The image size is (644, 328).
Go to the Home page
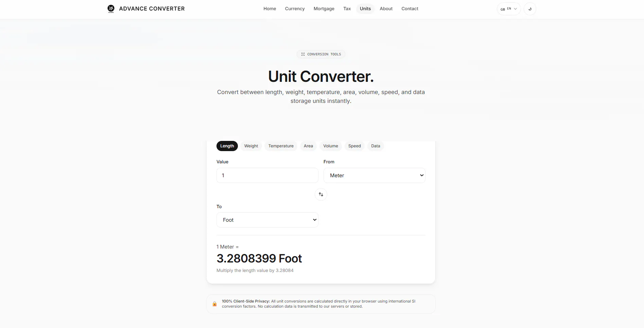pyautogui.click(x=269, y=9)
